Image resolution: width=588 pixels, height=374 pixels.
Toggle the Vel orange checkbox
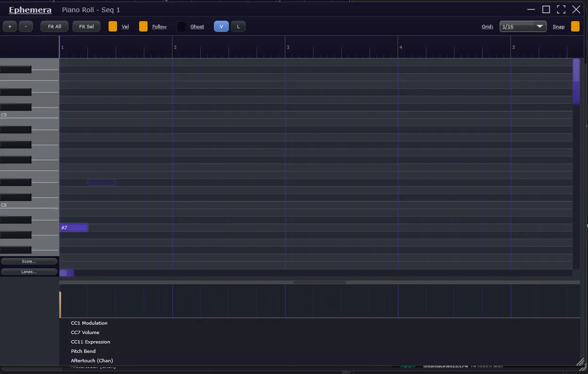tap(113, 27)
